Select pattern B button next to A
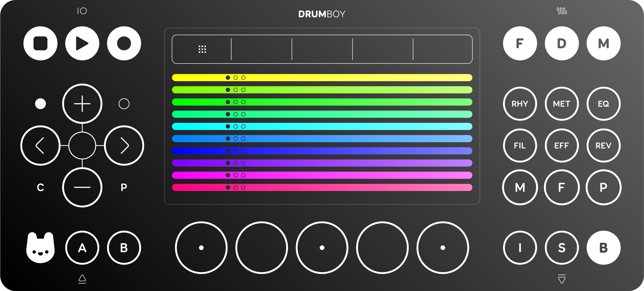 (x=124, y=248)
